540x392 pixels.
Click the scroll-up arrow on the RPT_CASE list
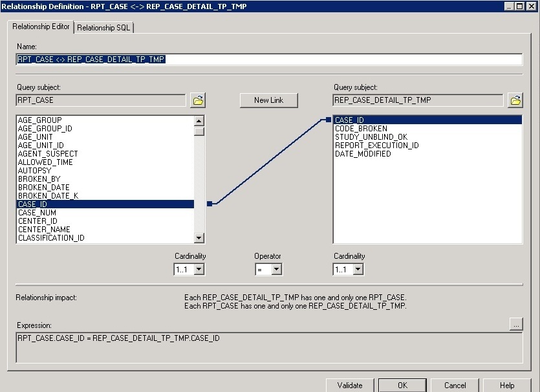pos(199,119)
